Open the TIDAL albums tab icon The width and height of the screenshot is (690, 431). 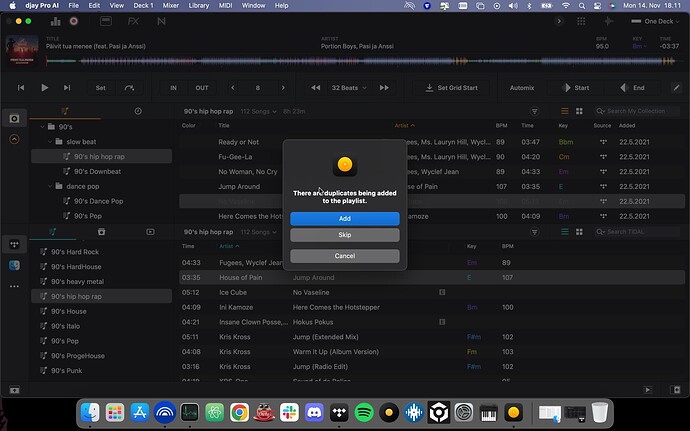click(x=101, y=232)
